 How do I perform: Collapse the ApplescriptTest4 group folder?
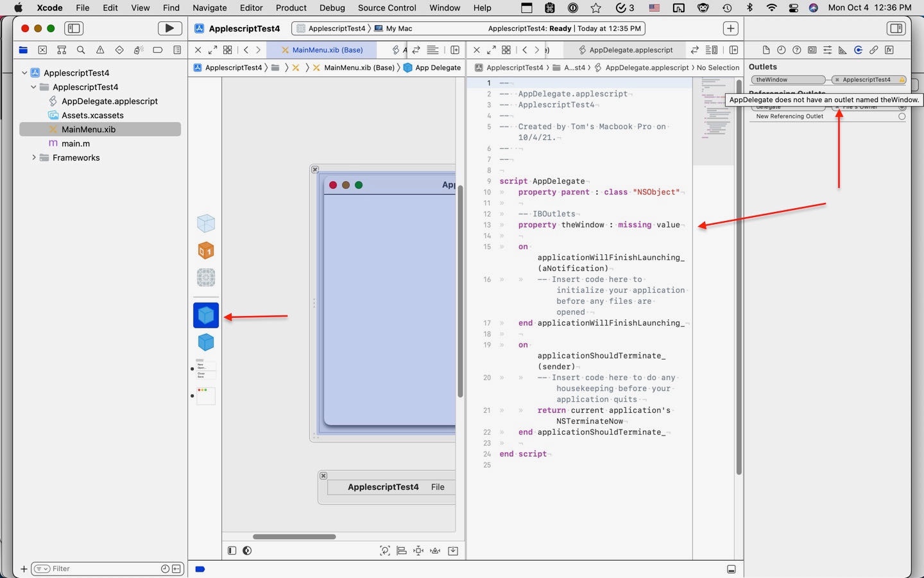pyautogui.click(x=33, y=87)
